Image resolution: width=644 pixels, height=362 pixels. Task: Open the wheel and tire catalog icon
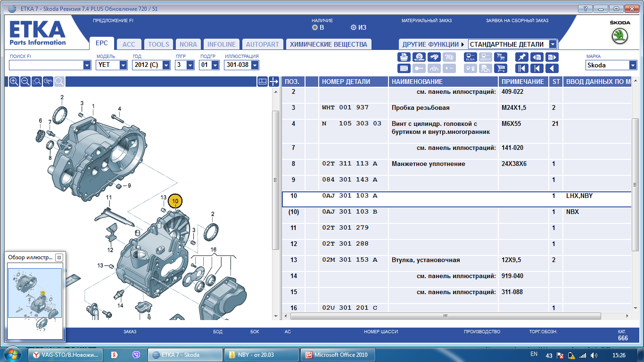pyautogui.click(x=419, y=57)
